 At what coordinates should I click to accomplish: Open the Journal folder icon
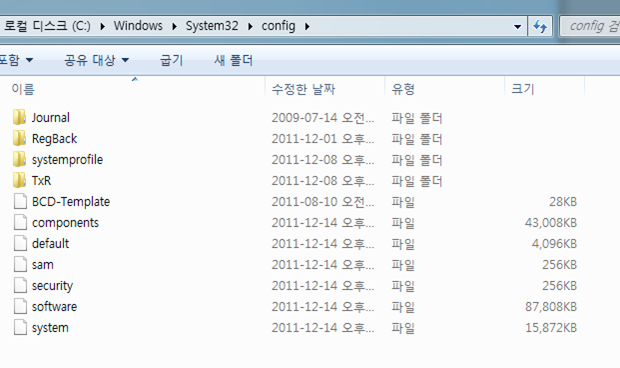19,117
